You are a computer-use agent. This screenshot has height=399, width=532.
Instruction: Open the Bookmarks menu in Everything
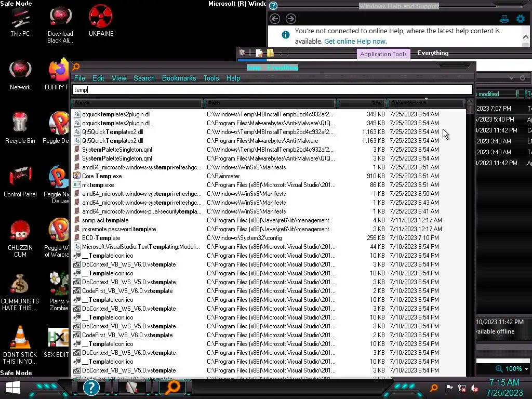[x=179, y=78]
